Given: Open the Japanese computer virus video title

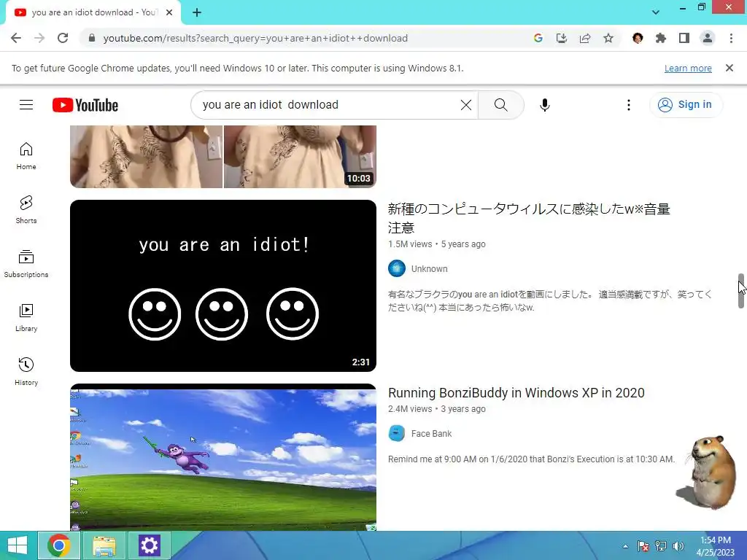Looking at the screenshot, I should pyautogui.click(x=529, y=218).
